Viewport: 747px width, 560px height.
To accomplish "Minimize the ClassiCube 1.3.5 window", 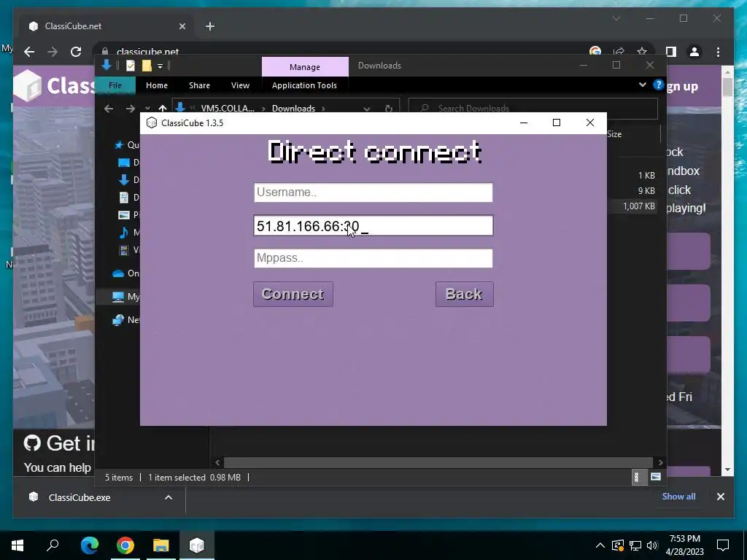I will (x=524, y=122).
